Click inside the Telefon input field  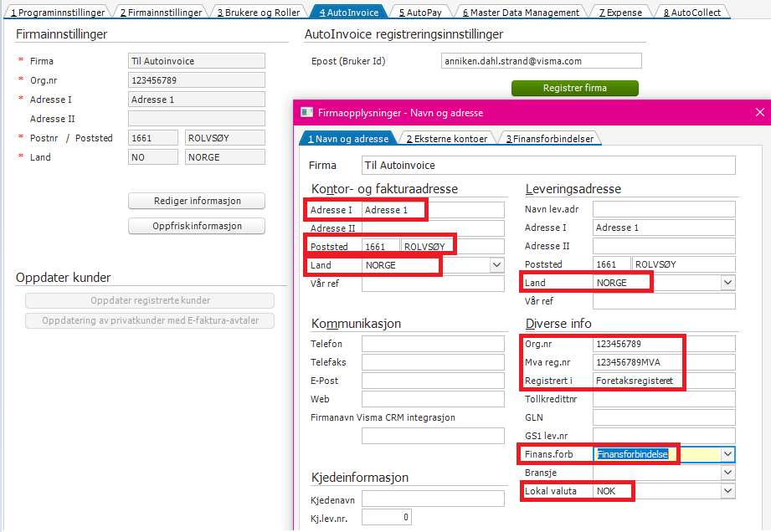click(433, 342)
